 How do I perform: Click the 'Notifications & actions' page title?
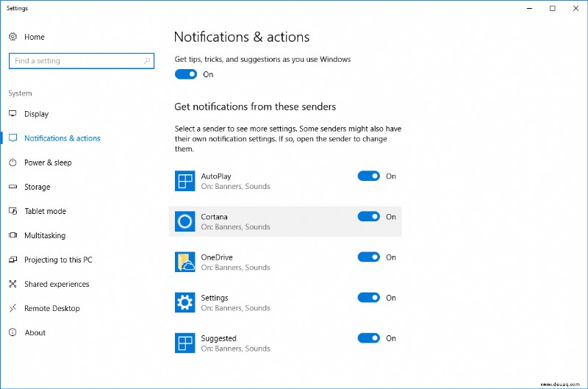click(242, 37)
